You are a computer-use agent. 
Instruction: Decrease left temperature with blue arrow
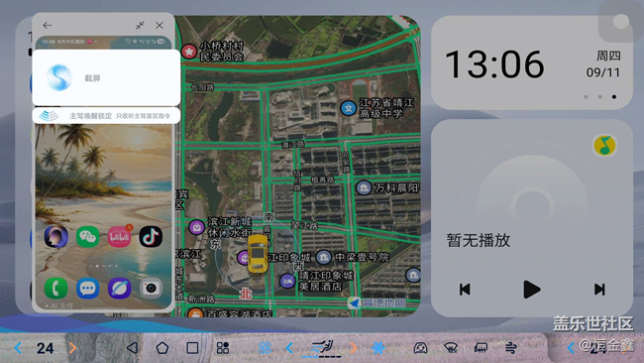click(x=18, y=348)
